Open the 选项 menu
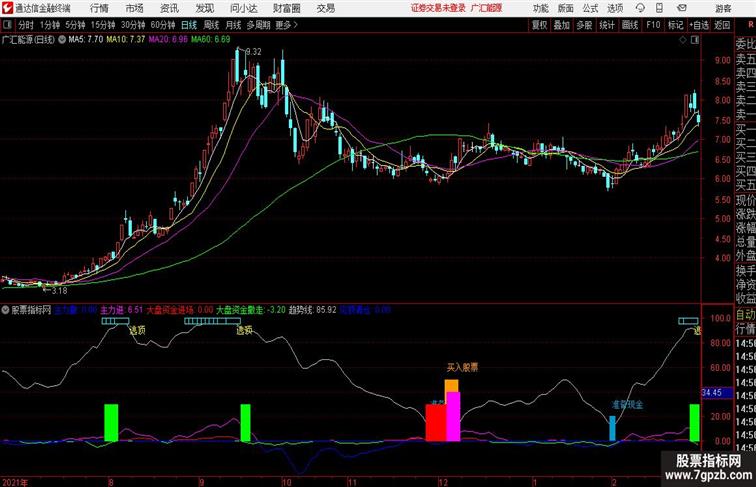 click(615, 8)
